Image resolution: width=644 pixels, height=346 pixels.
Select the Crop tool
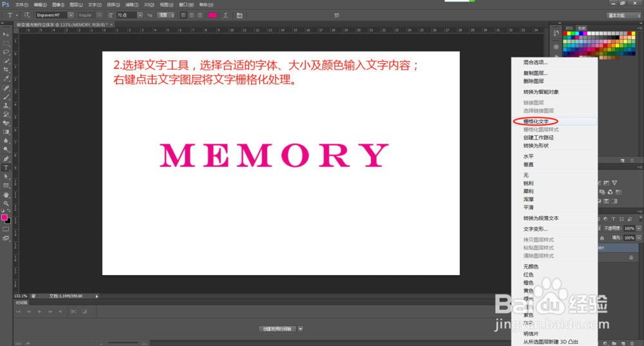pyautogui.click(x=6, y=70)
